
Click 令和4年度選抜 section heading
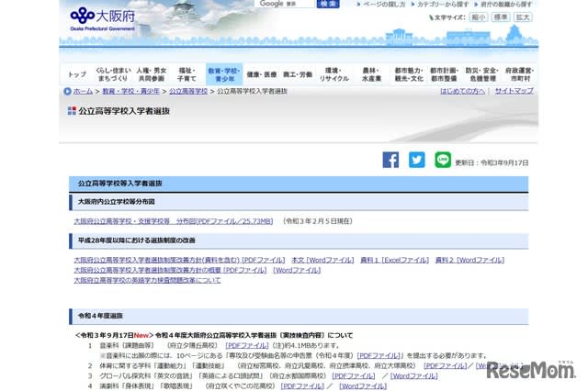[100, 316]
